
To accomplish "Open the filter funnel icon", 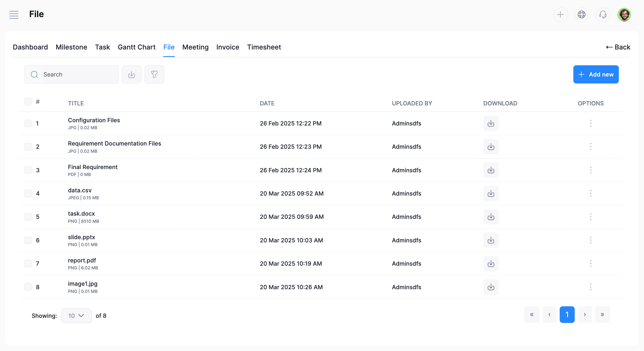I will coord(154,74).
